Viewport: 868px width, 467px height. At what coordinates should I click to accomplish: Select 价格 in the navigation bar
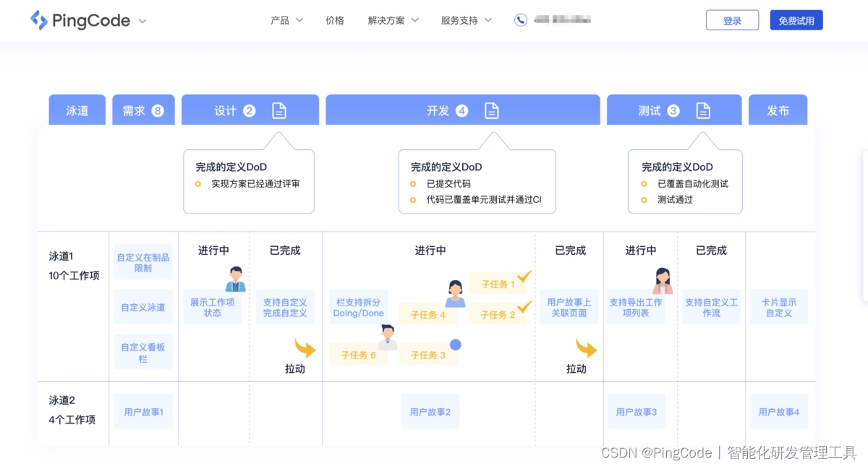335,20
